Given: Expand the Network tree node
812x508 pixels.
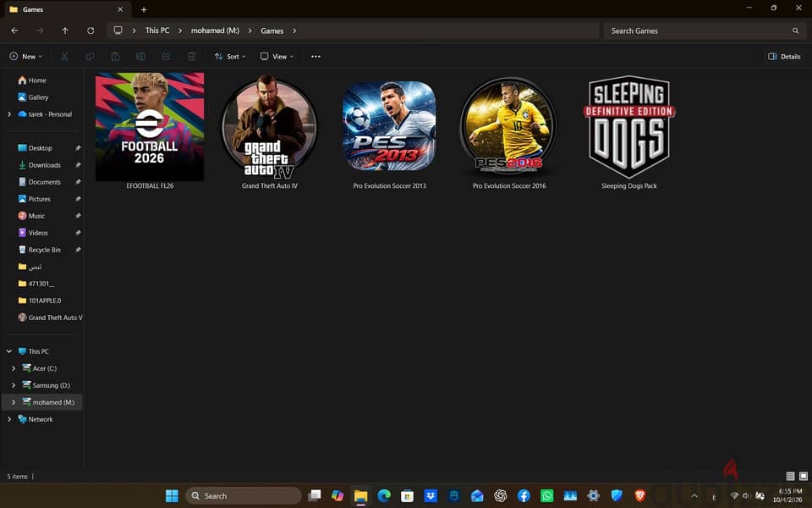Looking at the screenshot, I should pos(9,419).
